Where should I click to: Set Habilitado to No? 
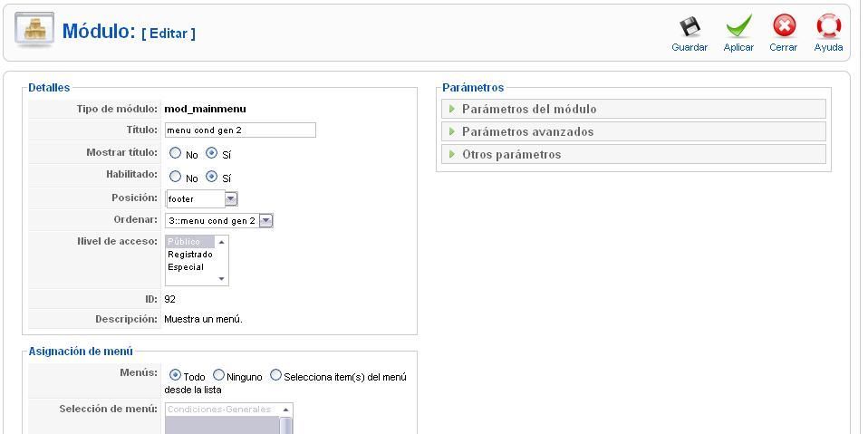click(x=175, y=177)
